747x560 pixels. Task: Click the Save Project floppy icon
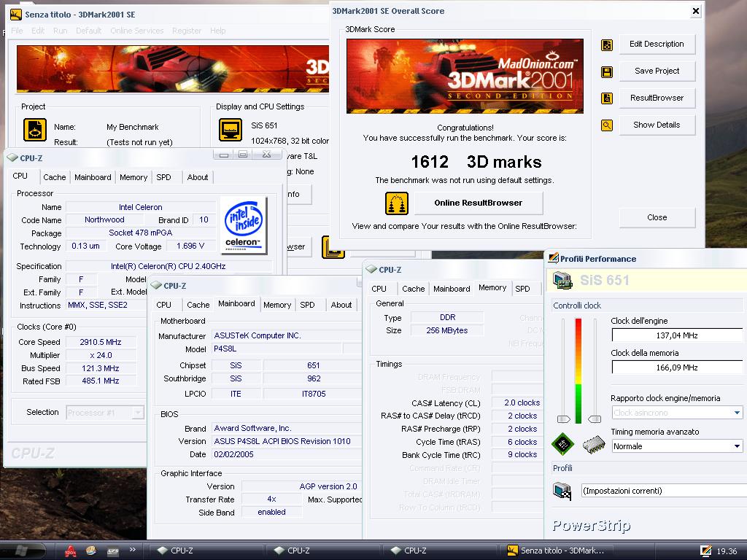pos(607,72)
